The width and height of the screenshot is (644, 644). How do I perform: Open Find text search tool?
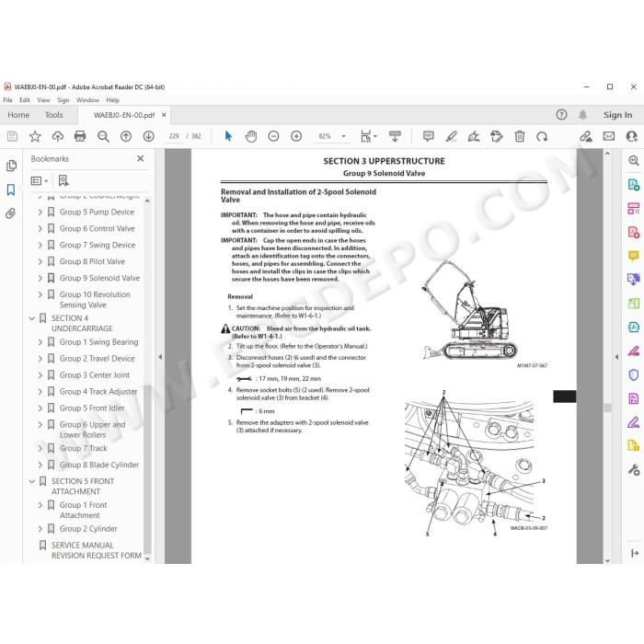point(103,136)
